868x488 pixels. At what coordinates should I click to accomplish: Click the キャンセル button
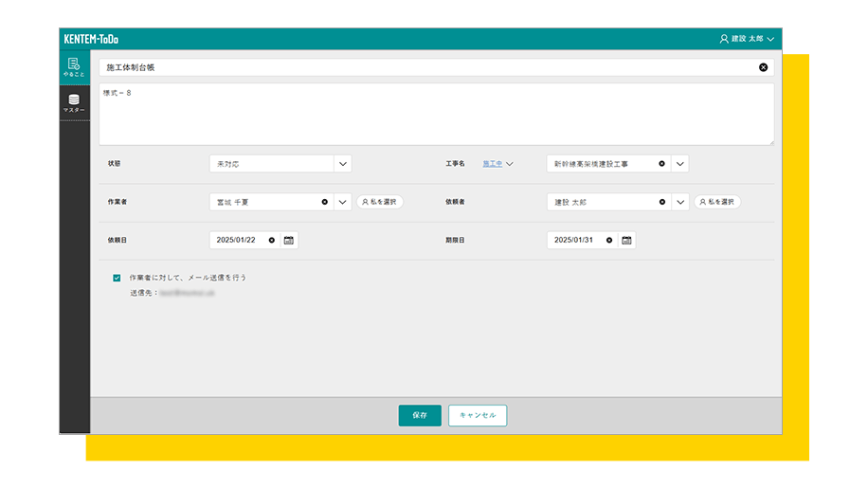[478, 415]
